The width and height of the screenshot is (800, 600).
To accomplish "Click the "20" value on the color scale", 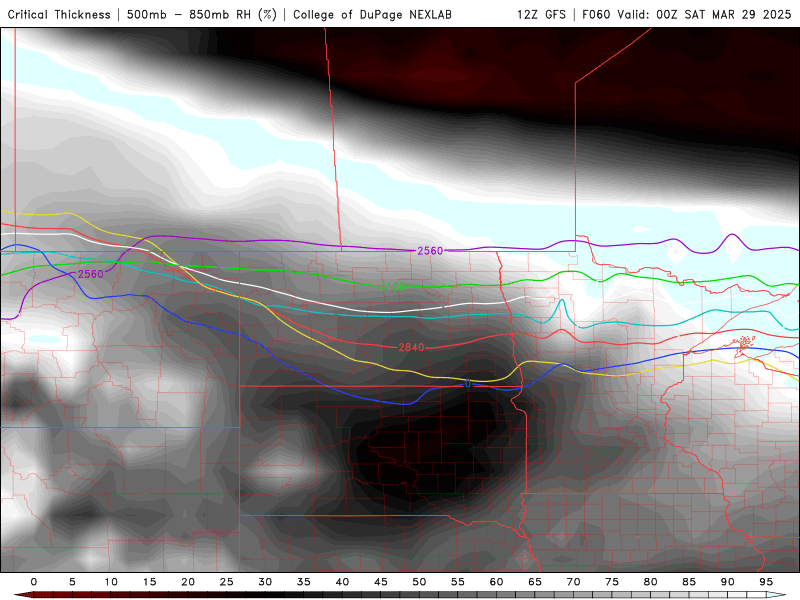I will [188, 582].
